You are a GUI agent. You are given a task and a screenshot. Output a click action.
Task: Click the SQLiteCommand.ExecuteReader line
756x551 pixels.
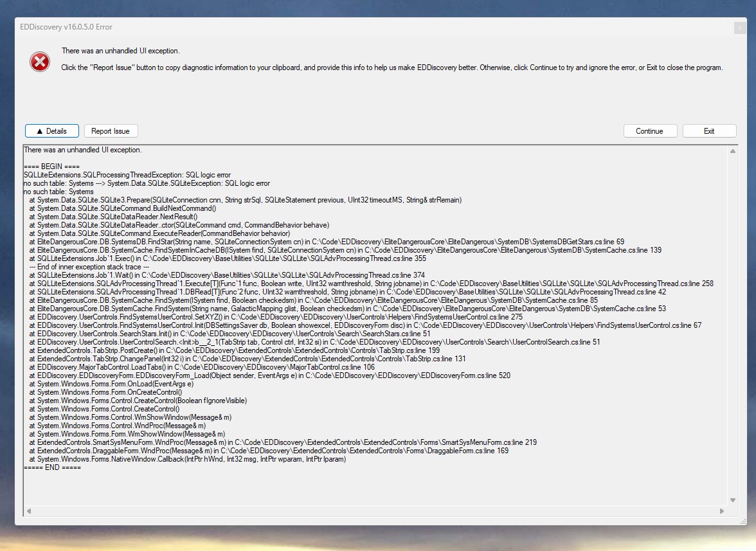coord(159,234)
